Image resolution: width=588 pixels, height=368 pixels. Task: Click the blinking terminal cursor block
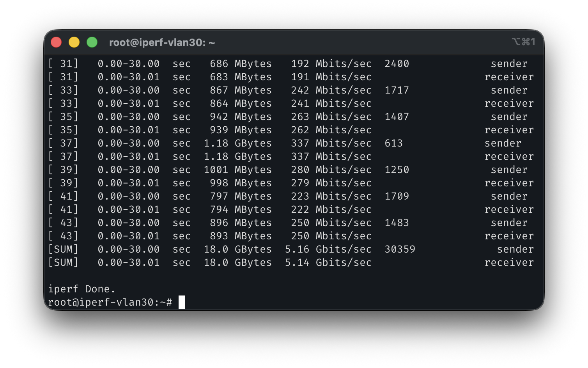pos(181,302)
